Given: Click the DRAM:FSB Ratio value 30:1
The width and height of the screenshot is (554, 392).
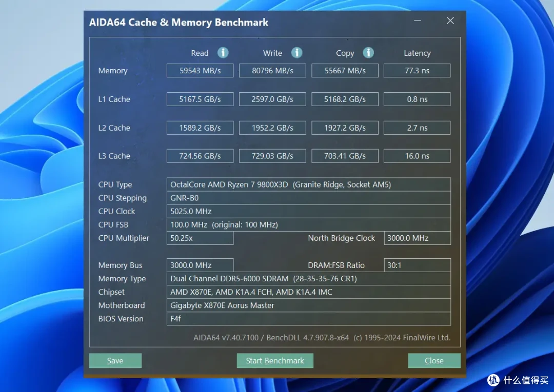Looking at the screenshot, I should [x=417, y=265].
